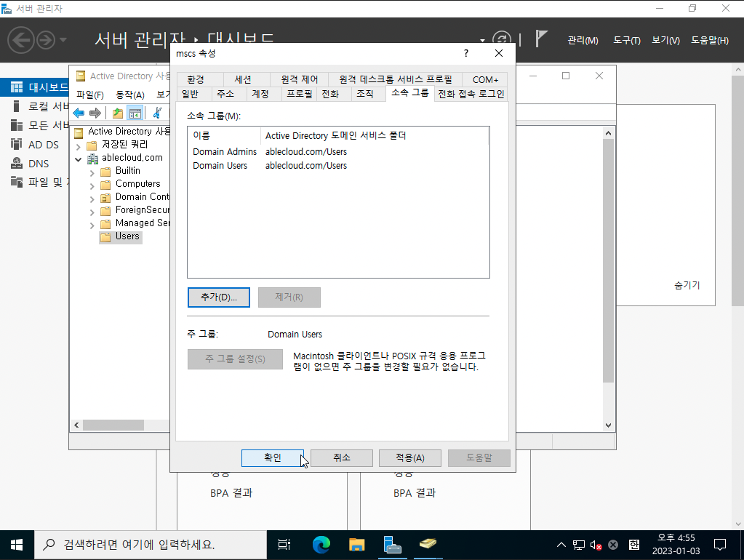
Task: Open the Server Manager navigation history dropdown
Action: (x=63, y=40)
